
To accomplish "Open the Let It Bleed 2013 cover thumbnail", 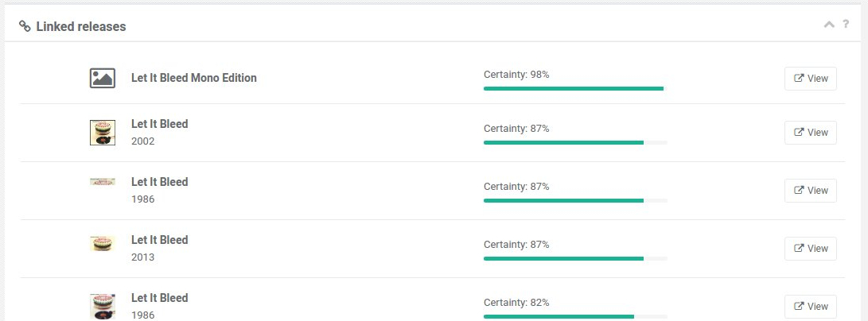I will (x=103, y=244).
